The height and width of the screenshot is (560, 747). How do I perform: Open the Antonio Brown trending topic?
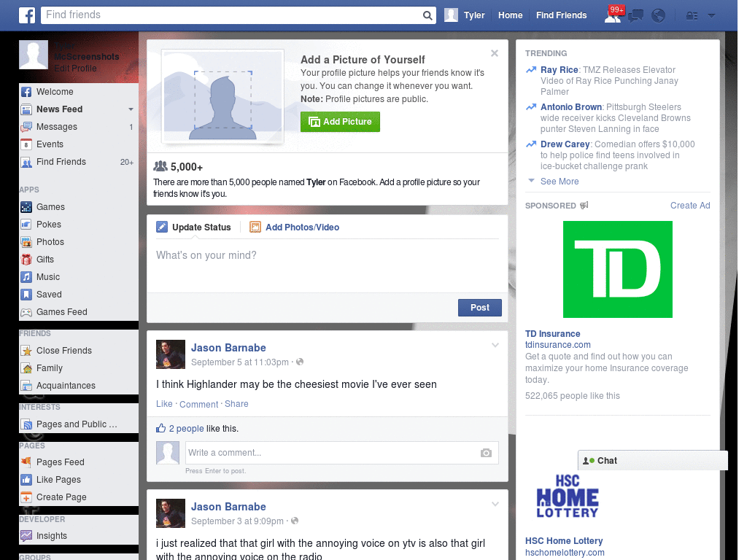570,107
